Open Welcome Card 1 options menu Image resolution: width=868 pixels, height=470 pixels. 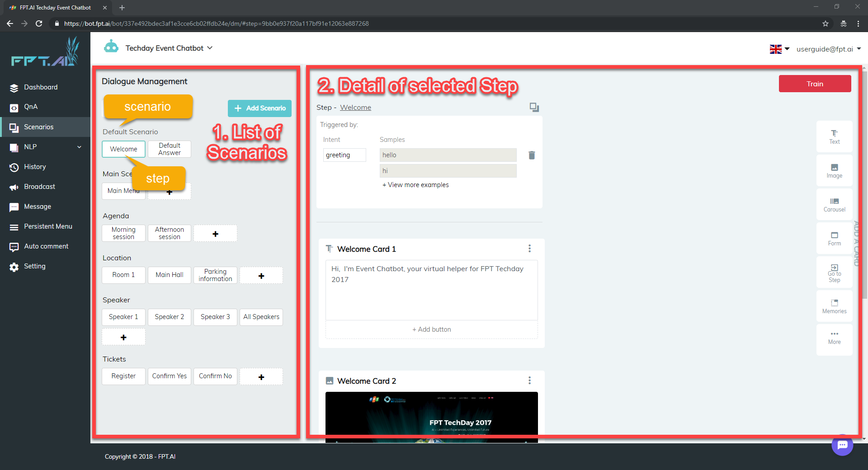(x=529, y=249)
